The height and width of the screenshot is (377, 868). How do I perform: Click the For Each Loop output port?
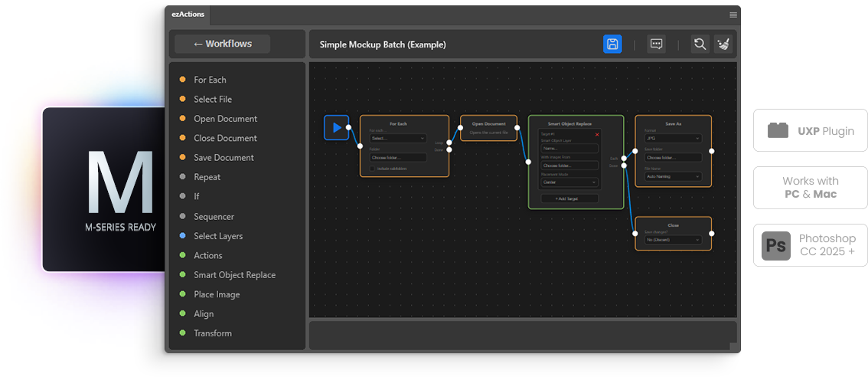coord(449,143)
